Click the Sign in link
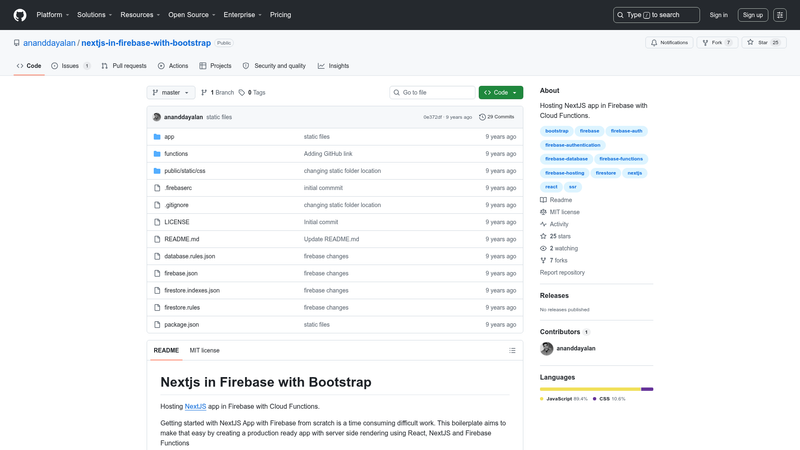The image size is (800, 450). (x=718, y=15)
